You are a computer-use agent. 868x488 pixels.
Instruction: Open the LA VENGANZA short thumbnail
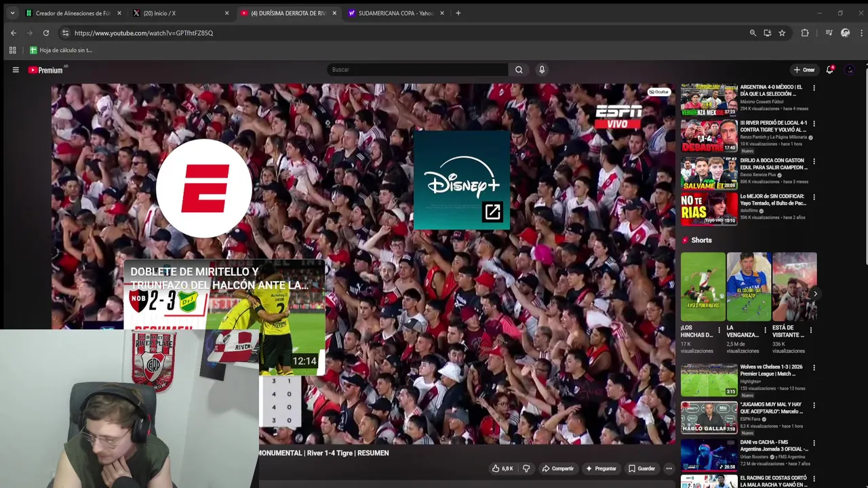(x=749, y=287)
